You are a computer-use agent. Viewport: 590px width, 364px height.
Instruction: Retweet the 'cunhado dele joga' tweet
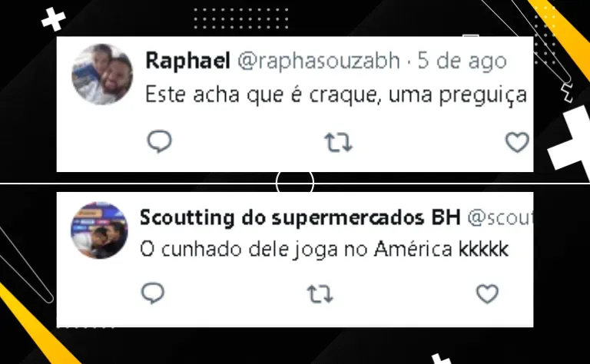pyautogui.click(x=320, y=293)
